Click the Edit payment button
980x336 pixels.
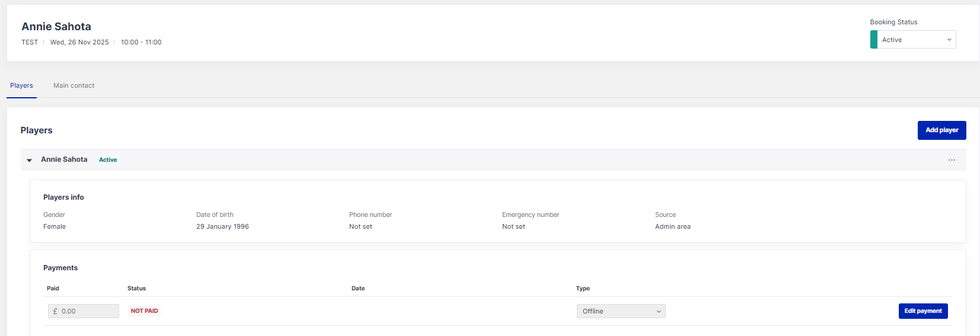[922, 311]
